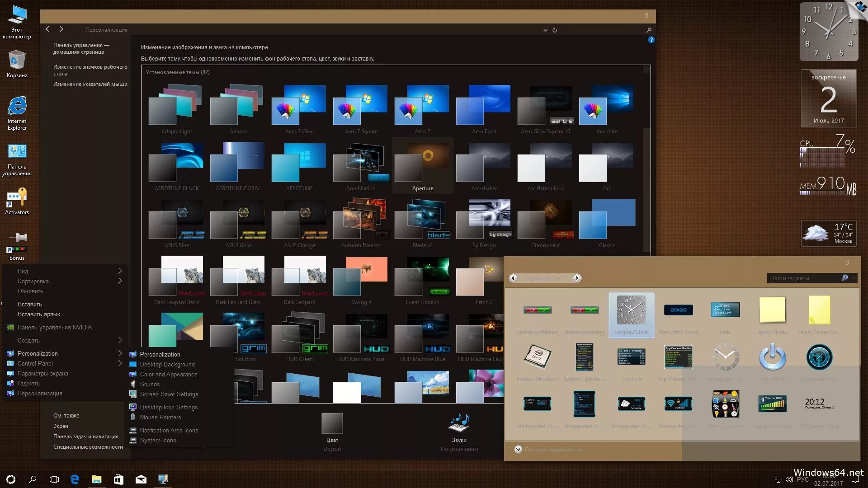Select the System Monitor 4 gadget icon

[x=537, y=357]
